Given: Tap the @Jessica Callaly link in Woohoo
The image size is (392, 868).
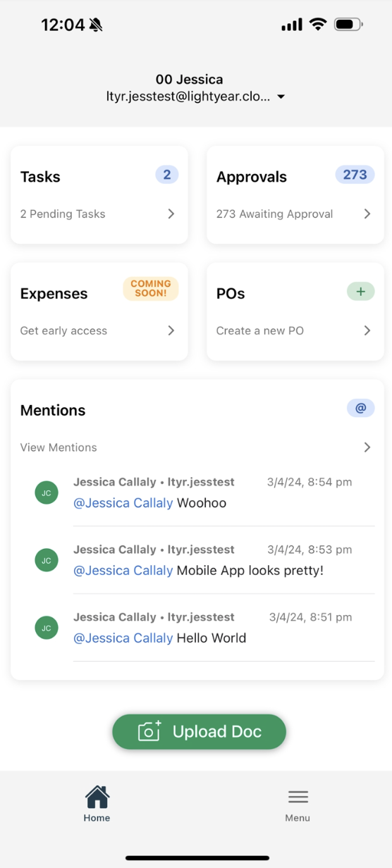Looking at the screenshot, I should [123, 503].
